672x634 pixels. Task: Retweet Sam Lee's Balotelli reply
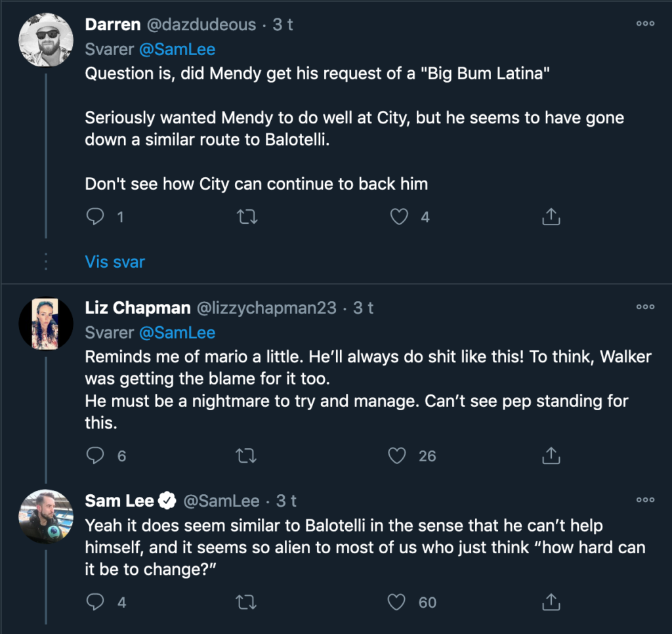(x=246, y=601)
